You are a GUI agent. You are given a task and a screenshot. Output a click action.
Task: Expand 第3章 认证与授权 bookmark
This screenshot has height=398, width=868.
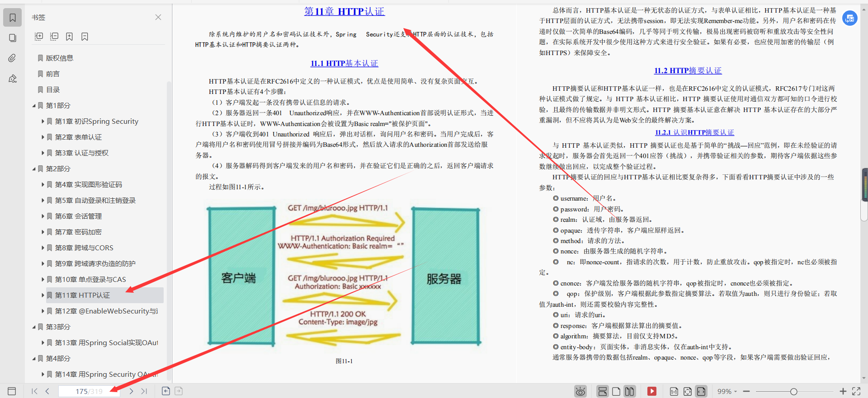(x=43, y=153)
